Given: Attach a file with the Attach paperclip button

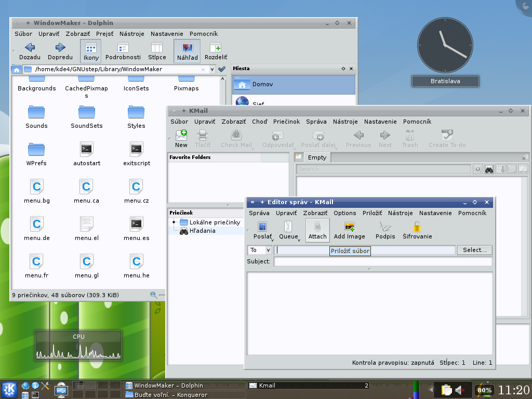Looking at the screenshot, I should click(317, 230).
